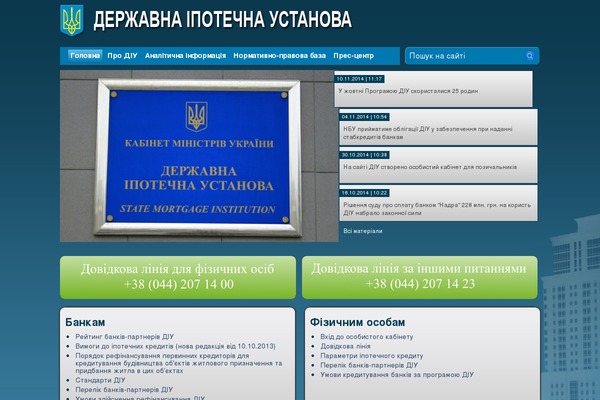Open news about 25 родин у жовтні
600x400 pixels.
click(x=408, y=91)
